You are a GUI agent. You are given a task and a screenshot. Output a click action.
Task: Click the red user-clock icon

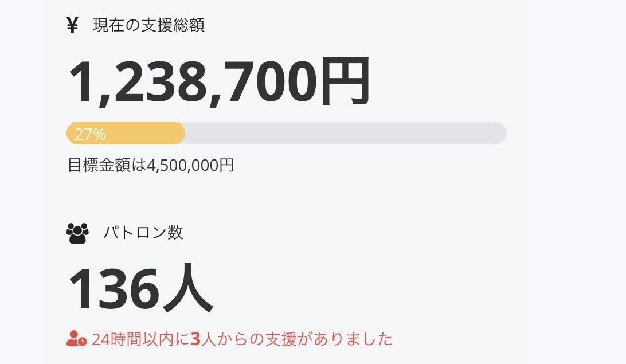click(76, 339)
